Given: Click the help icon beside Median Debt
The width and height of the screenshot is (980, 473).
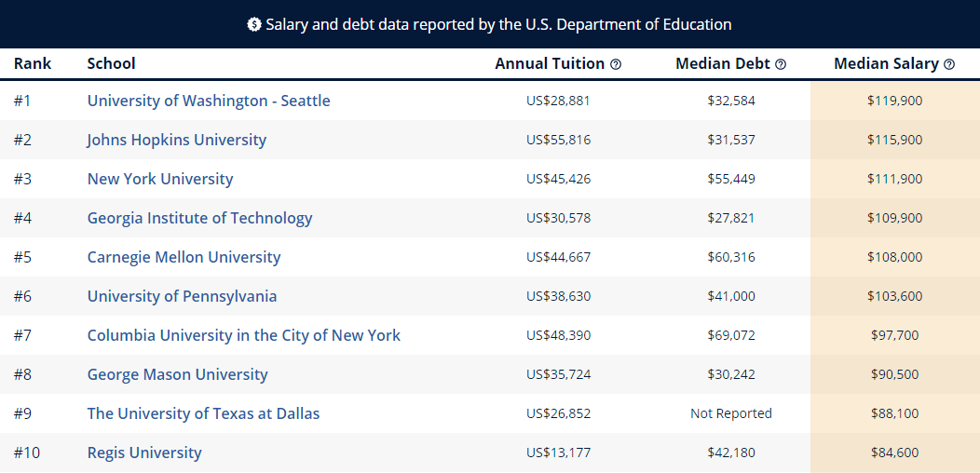Looking at the screenshot, I should [x=781, y=64].
